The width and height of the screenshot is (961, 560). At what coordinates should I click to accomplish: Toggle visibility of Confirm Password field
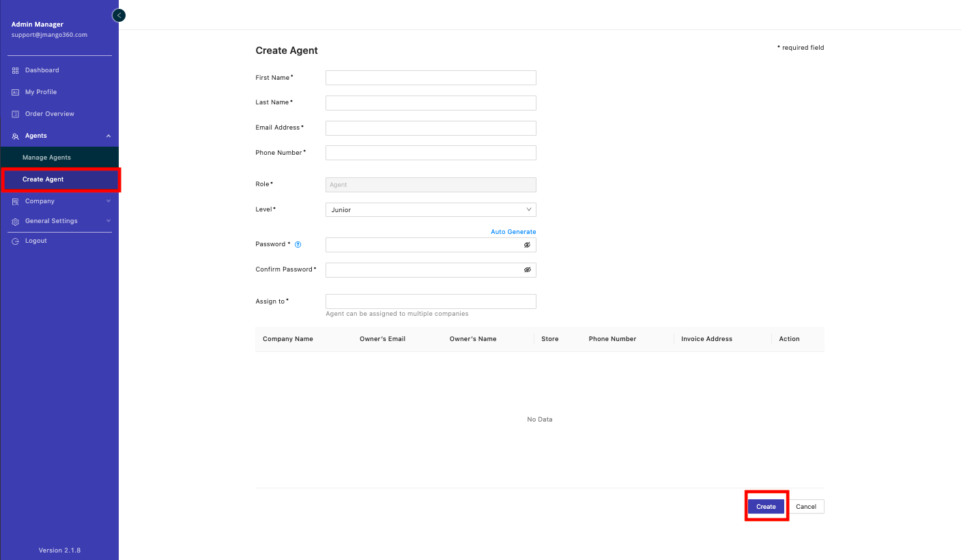click(x=527, y=270)
